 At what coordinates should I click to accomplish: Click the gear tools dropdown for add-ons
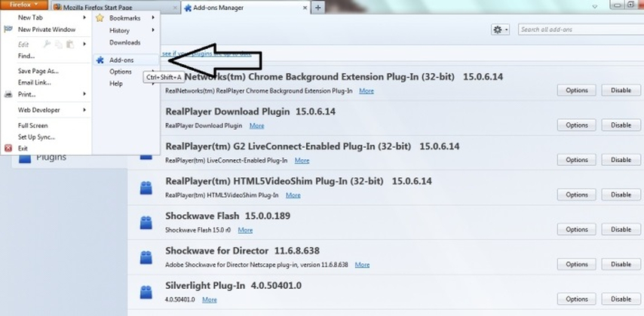click(500, 29)
